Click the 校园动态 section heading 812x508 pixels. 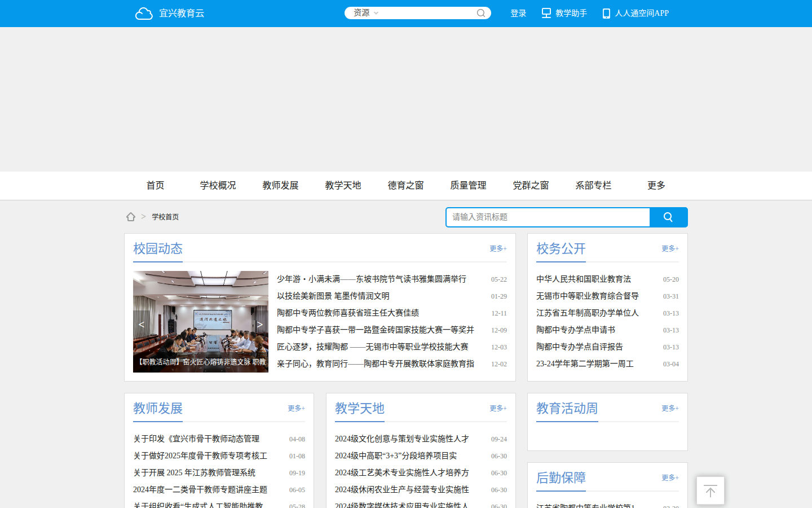158,249
